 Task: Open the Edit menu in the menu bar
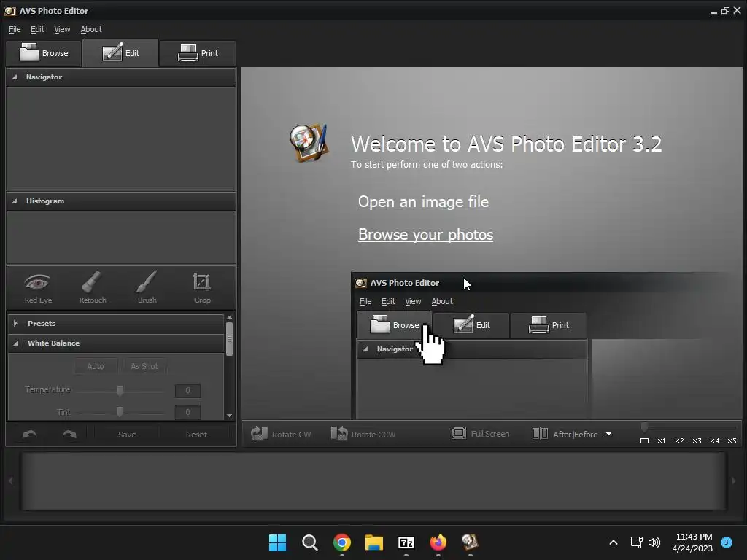pyautogui.click(x=37, y=29)
